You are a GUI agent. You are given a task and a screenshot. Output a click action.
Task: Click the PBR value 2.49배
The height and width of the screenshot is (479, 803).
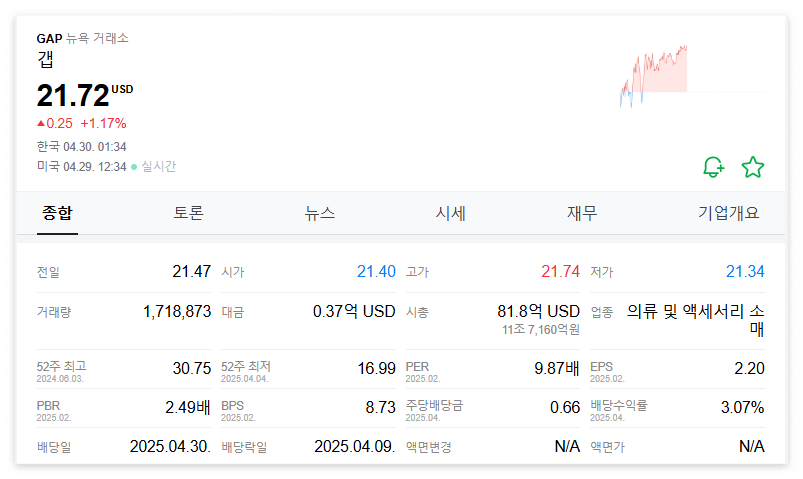[x=188, y=407]
